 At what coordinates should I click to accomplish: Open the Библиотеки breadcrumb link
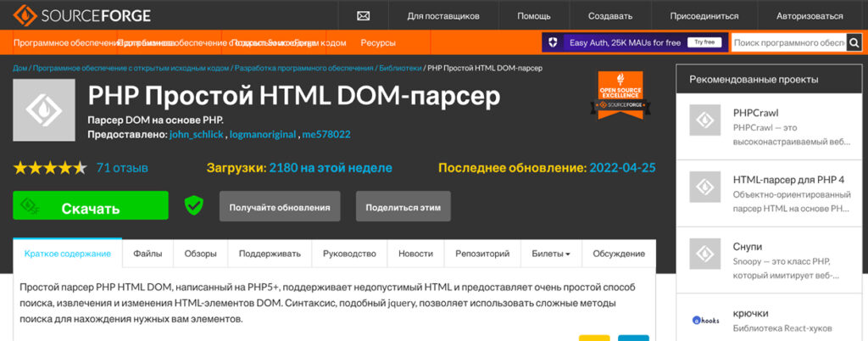[x=400, y=69]
